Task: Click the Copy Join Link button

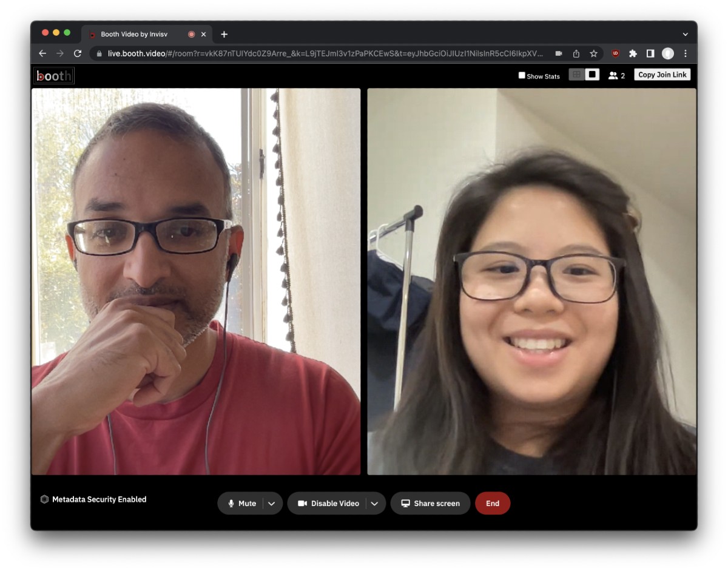Action: point(662,75)
